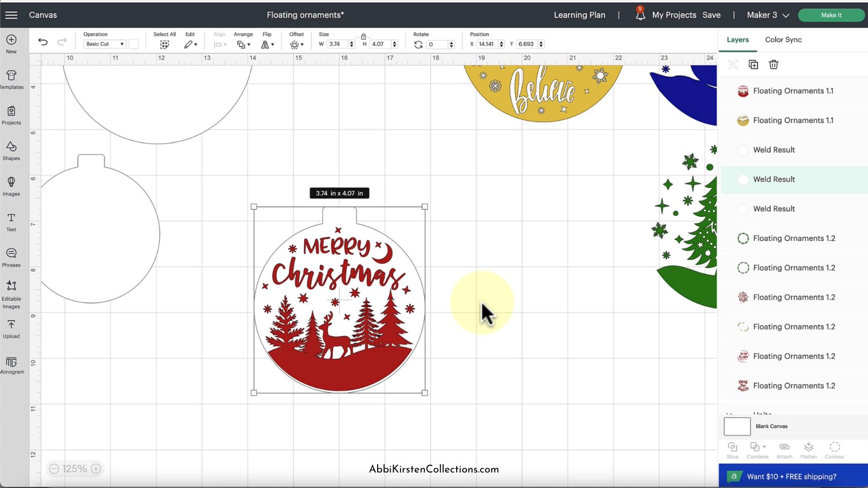This screenshot has height=488, width=868.
Task: Duplicate the selected layer
Action: (x=753, y=65)
